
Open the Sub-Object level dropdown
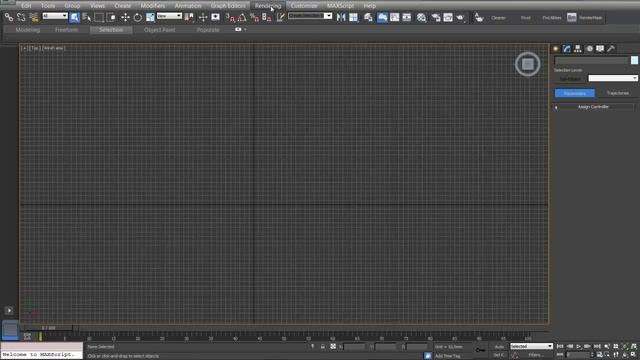pos(613,78)
